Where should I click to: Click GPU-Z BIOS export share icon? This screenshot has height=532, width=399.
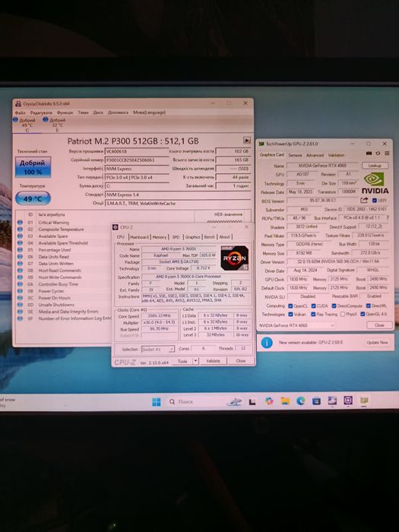pyautogui.click(x=364, y=200)
